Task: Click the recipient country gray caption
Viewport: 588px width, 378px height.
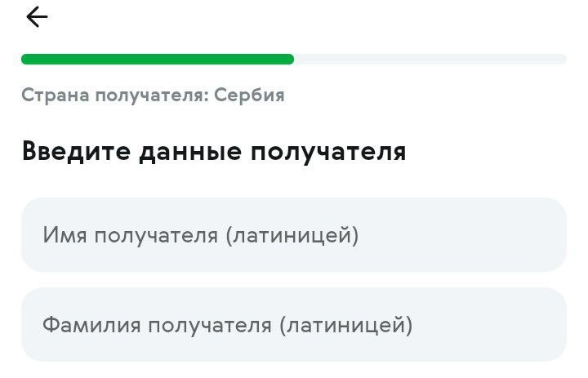Action: pyautogui.click(x=153, y=96)
